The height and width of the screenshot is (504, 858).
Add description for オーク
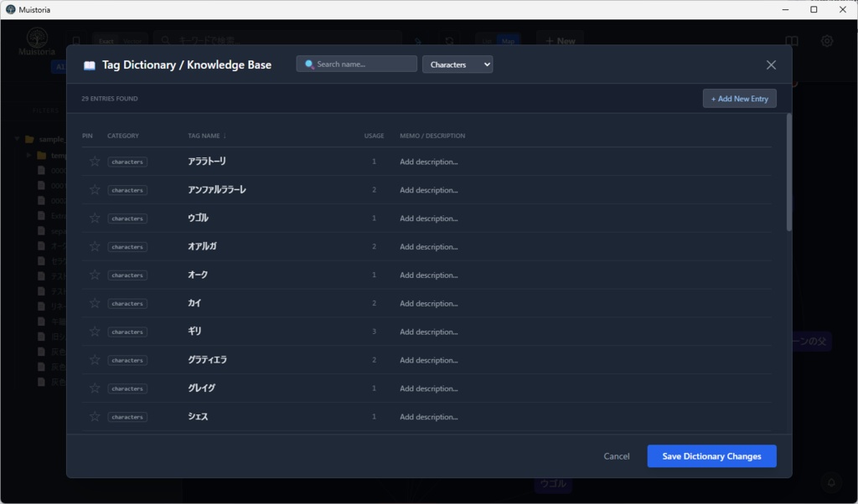click(x=429, y=275)
